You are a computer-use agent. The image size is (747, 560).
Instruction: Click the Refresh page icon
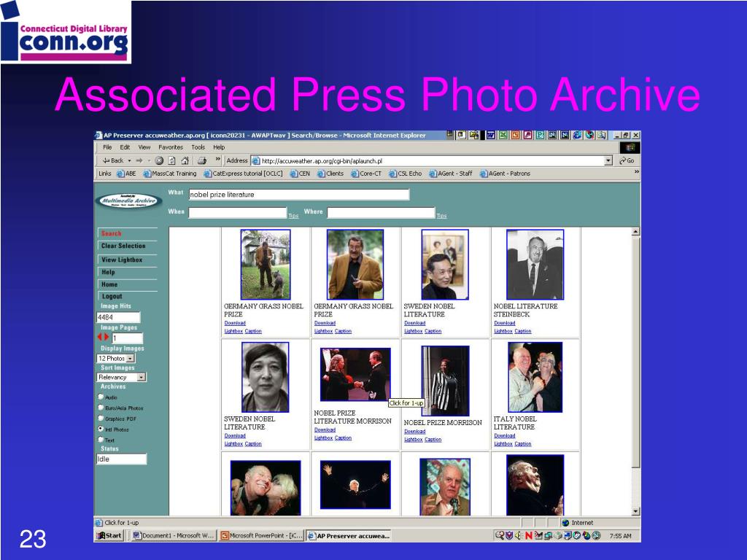tap(172, 160)
